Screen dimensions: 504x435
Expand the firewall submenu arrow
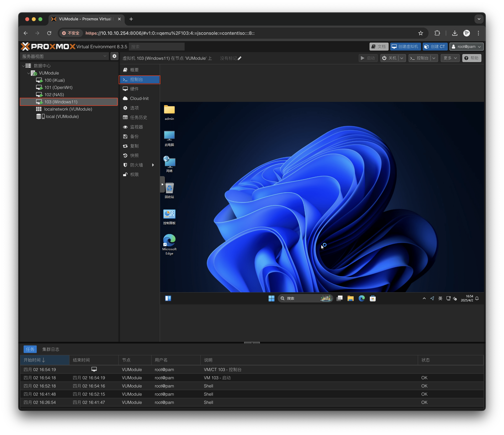tap(153, 165)
